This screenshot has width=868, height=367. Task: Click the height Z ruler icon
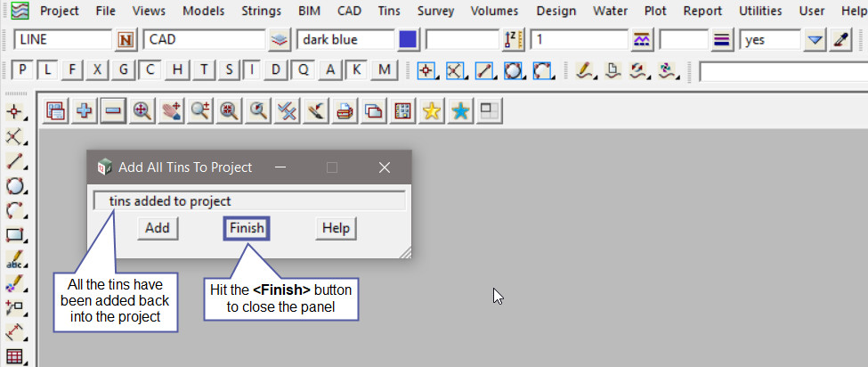[513, 40]
